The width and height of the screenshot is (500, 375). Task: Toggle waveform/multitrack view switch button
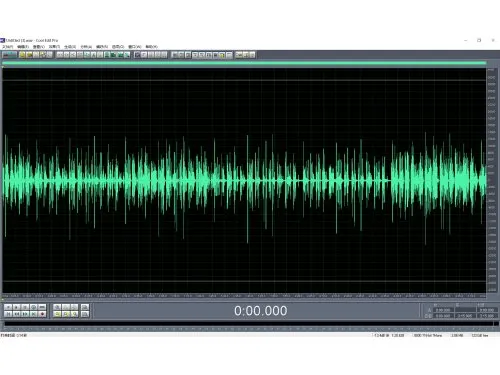point(9,55)
